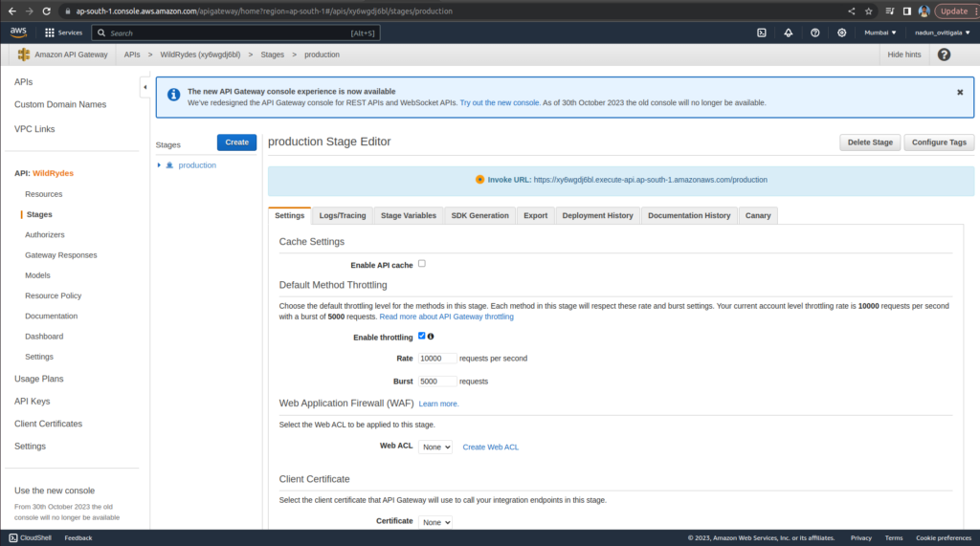
Task: Click into the Burst input field
Action: click(x=436, y=382)
